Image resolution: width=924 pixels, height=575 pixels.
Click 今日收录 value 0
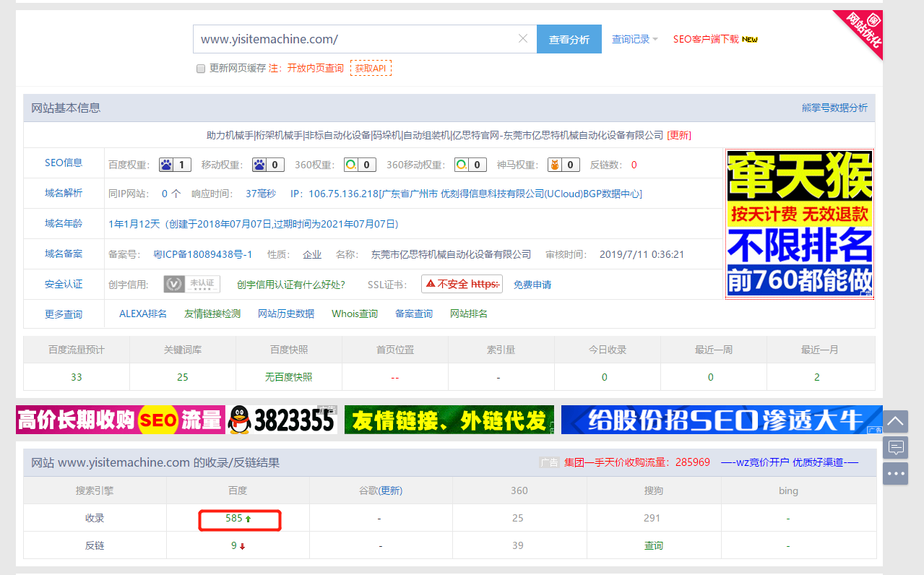(x=605, y=376)
